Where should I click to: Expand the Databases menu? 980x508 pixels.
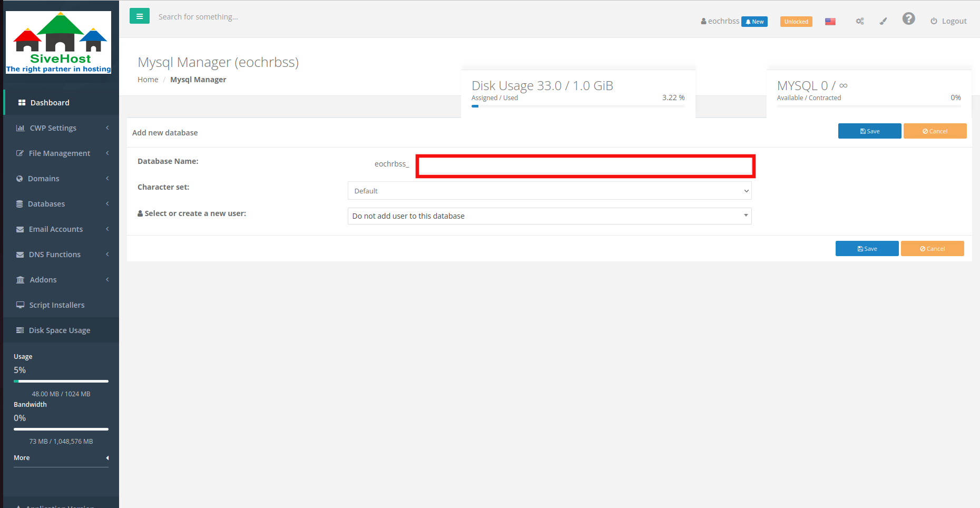[61, 203]
